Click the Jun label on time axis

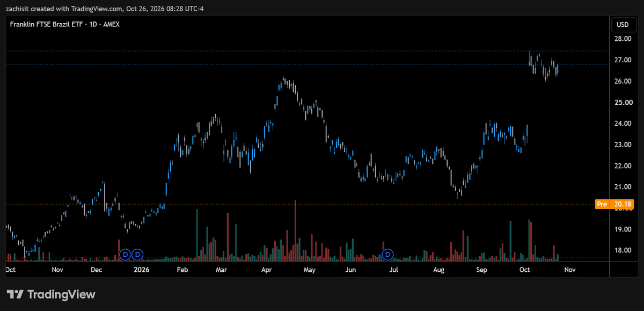point(350,270)
